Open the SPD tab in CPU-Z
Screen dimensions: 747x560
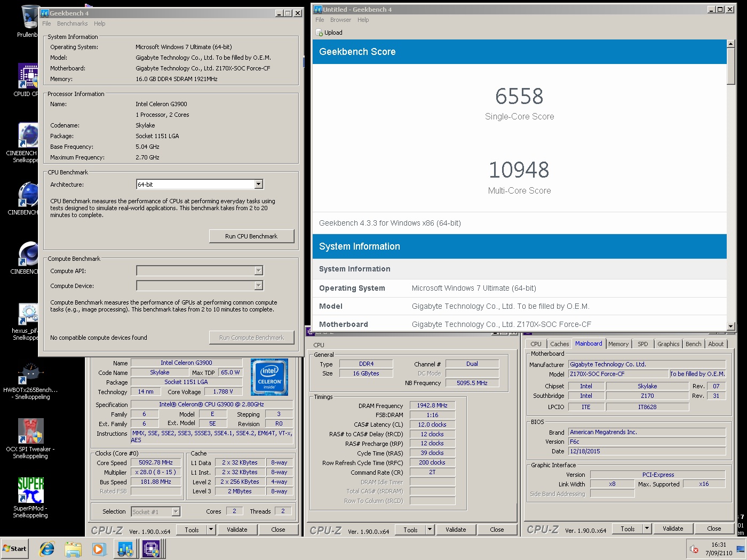(x=643, y=344)
